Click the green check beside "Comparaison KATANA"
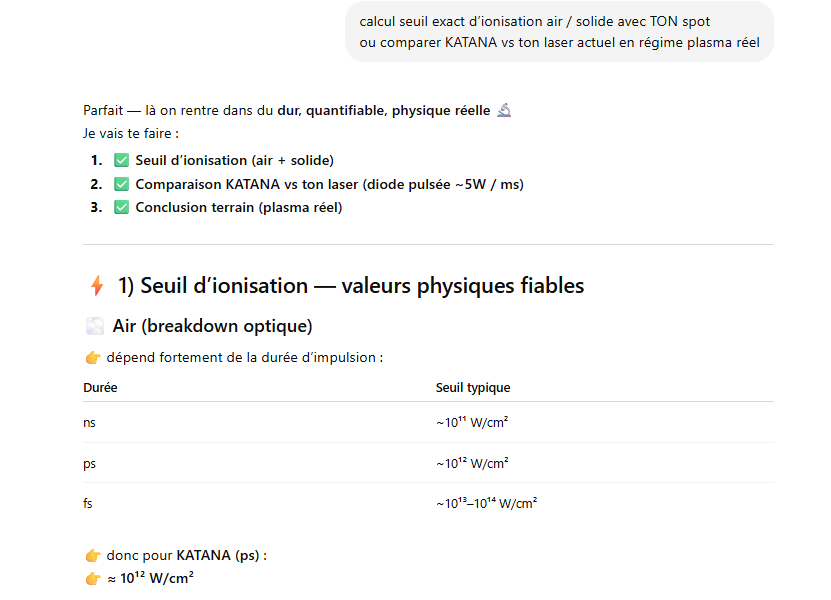831x600 pixels. pyautogui.click(x=122, y=184)
